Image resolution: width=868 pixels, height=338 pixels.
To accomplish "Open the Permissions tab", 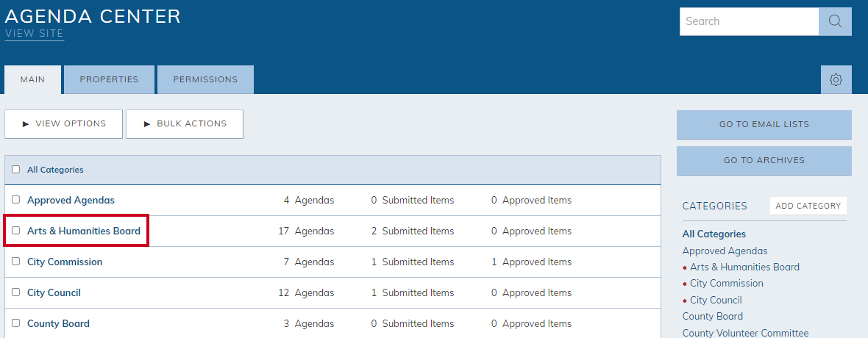I will coord(205,79).
